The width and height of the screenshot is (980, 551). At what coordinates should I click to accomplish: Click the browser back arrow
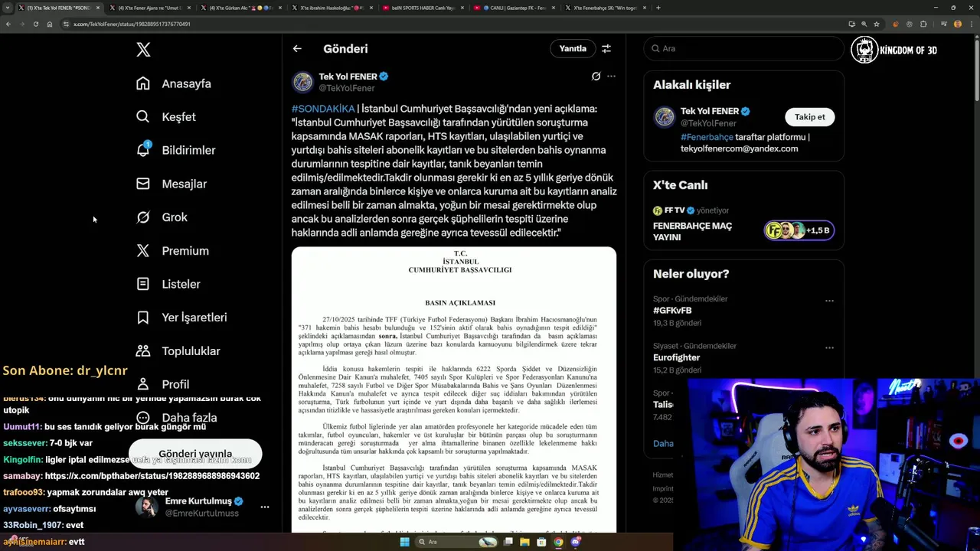coord(8,24)
